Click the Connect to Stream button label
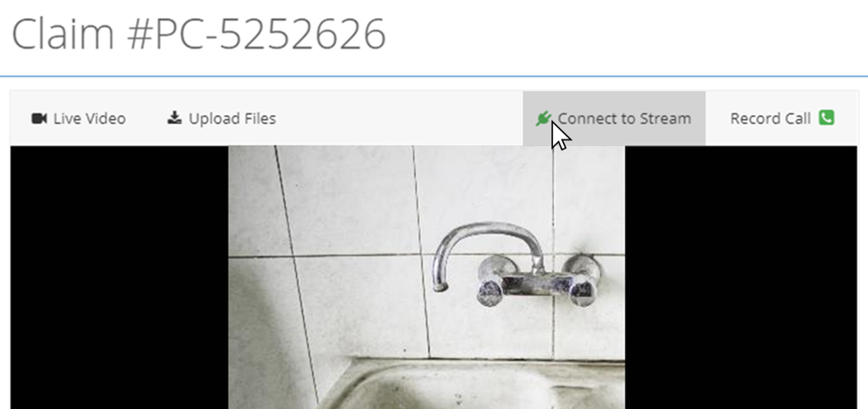Screen dimensions: 868x409 [x=625, y=118]
